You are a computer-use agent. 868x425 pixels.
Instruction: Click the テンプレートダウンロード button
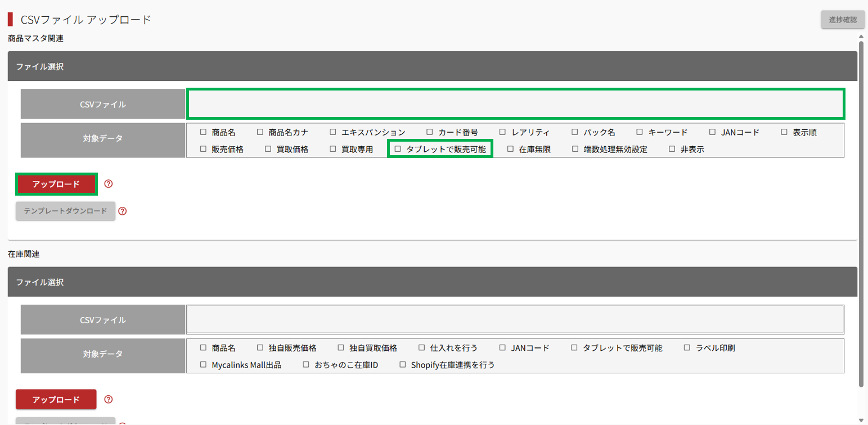[x=65, y=211]
